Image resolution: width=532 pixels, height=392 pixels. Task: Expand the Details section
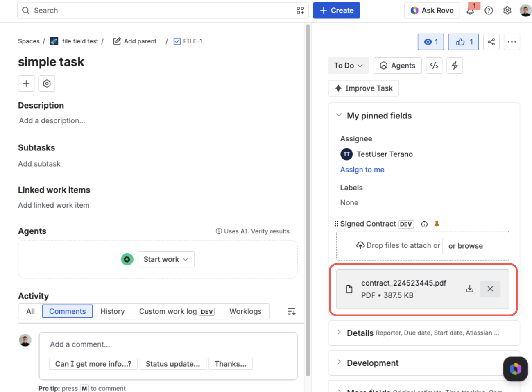click(x=339, y=332)
